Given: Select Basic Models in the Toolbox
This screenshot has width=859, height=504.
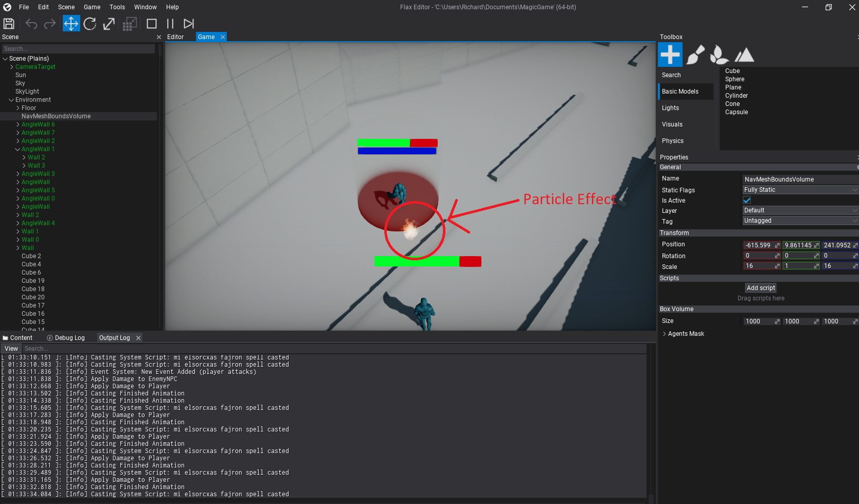Looking at the screenshot, I should pos(680,91).
